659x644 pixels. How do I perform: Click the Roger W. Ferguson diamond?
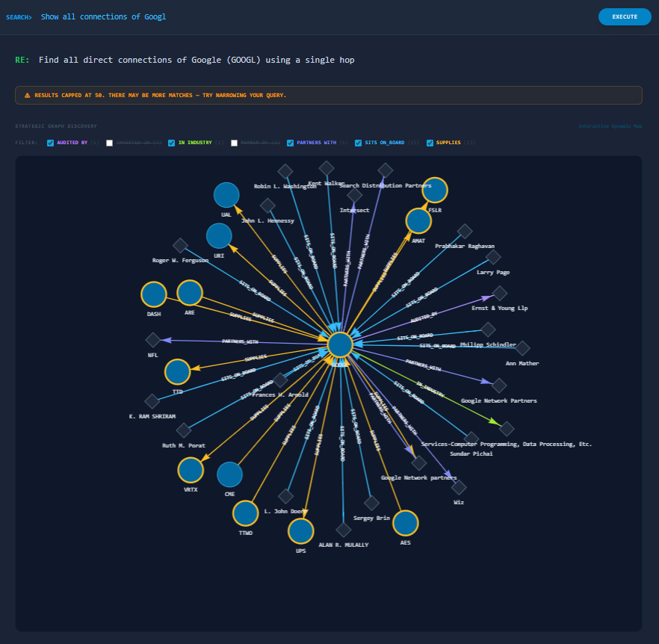click(x=180, y=246)
